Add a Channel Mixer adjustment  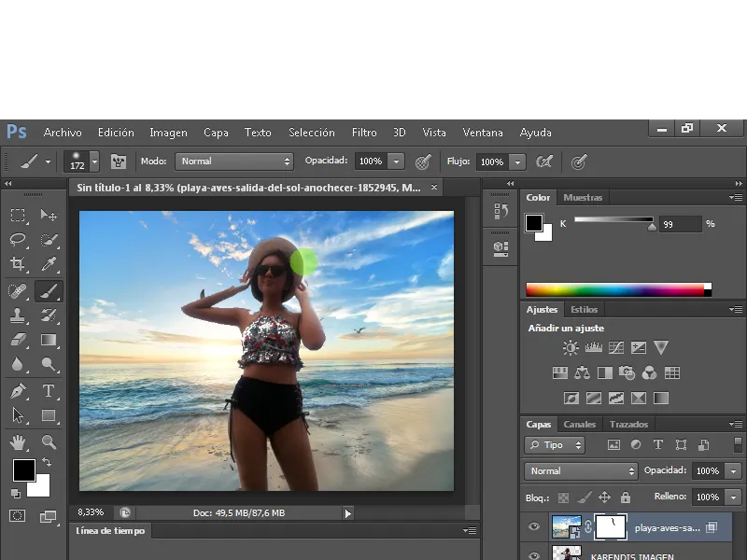(x=649, y=372)
